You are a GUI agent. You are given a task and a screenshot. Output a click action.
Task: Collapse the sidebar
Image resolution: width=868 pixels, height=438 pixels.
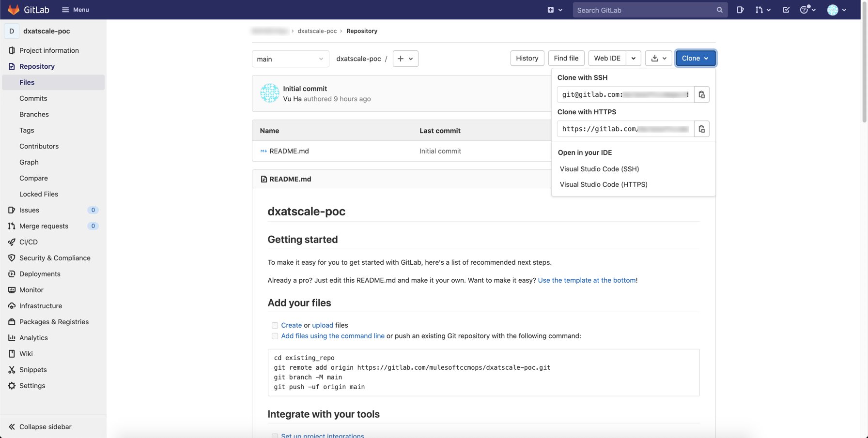click(40, 427)
